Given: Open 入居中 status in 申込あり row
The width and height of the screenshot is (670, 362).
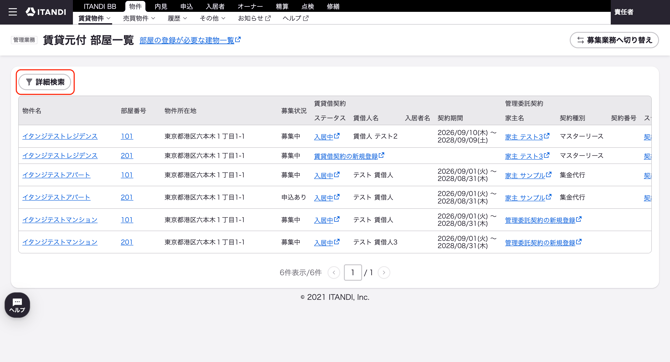Looking at the screenshot, I should 327,198.
